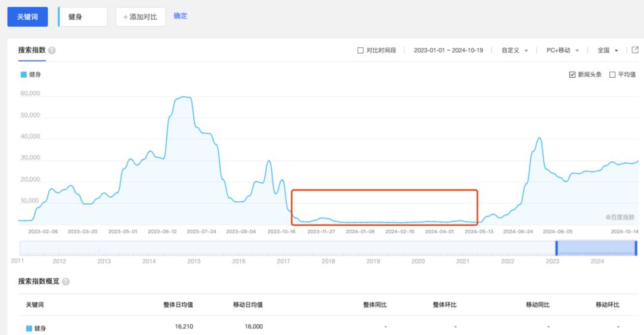This screenshot has height=335, width=644.
Task: Open the 全国 region dropdown
Action: pos(608,51)
